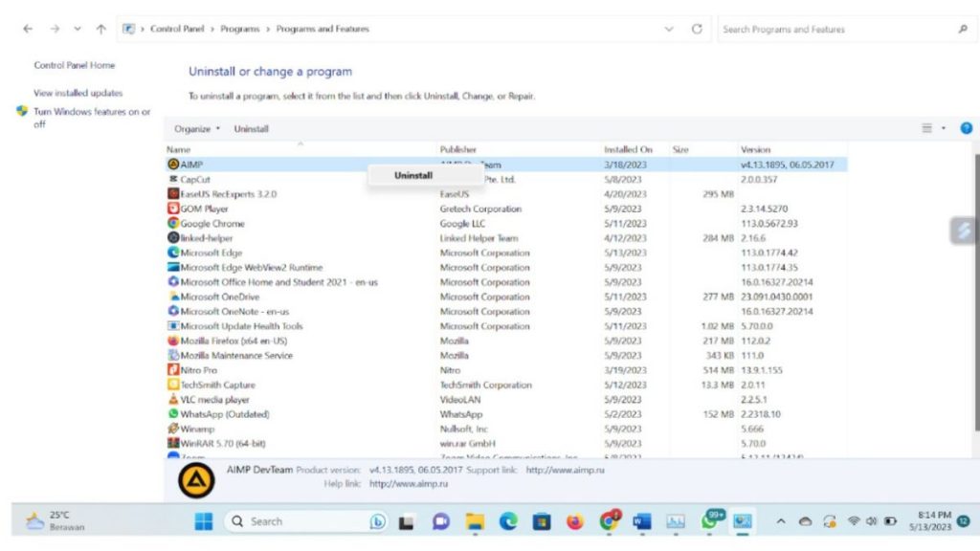The image size is (980, 551).
Task: Open Control Panel Home link
Action: point(75,65)
